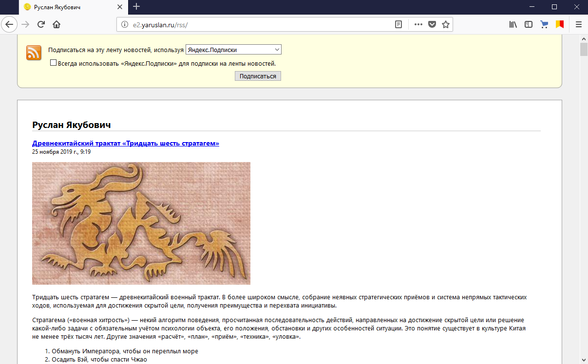Show the Firefox sidebar
This screenshot has height=364, width=588.
[x=529, y=24]
